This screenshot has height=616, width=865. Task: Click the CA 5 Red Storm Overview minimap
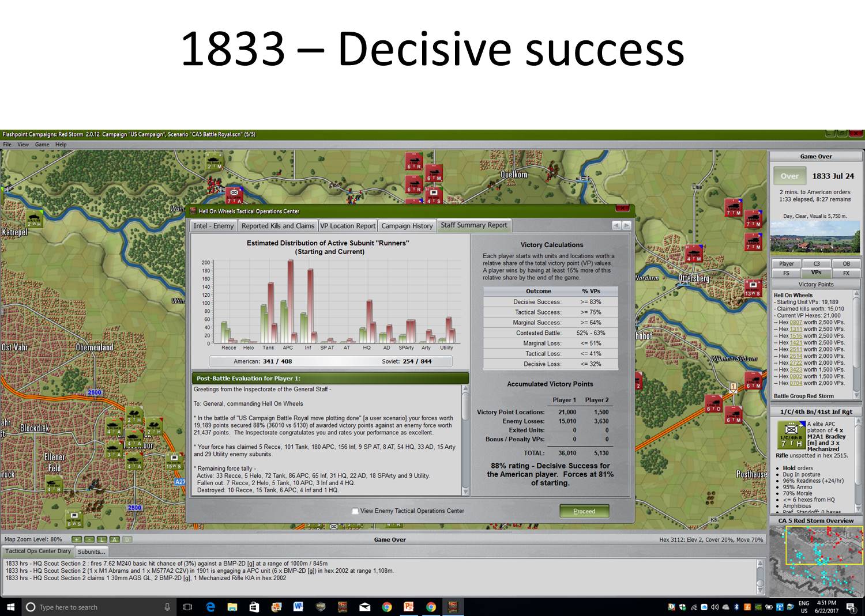tap(815, 561)
